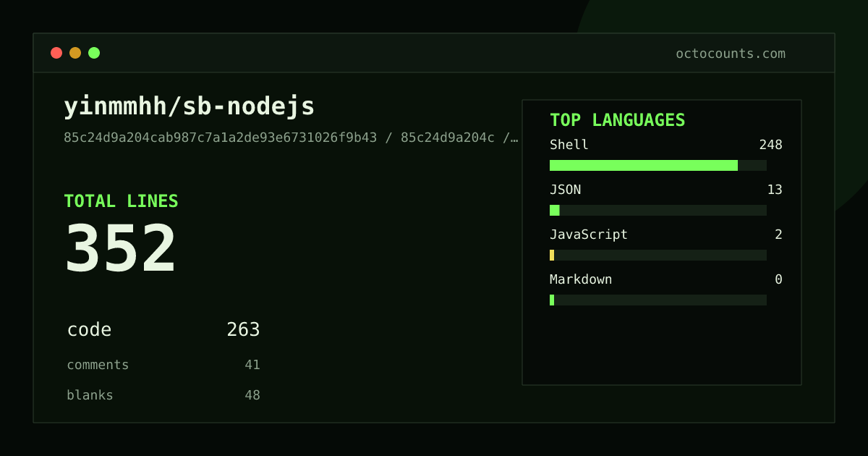Select the comments count 41
The height and width of the screenshot is (456, 868).
point(252,365)
